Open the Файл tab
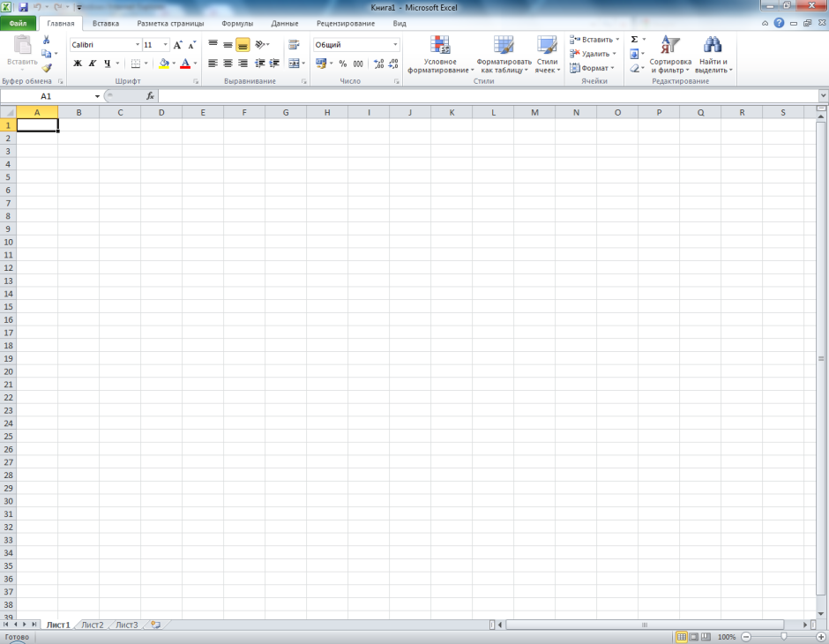This screenshot has height=644, width=829. pos(18,23)
